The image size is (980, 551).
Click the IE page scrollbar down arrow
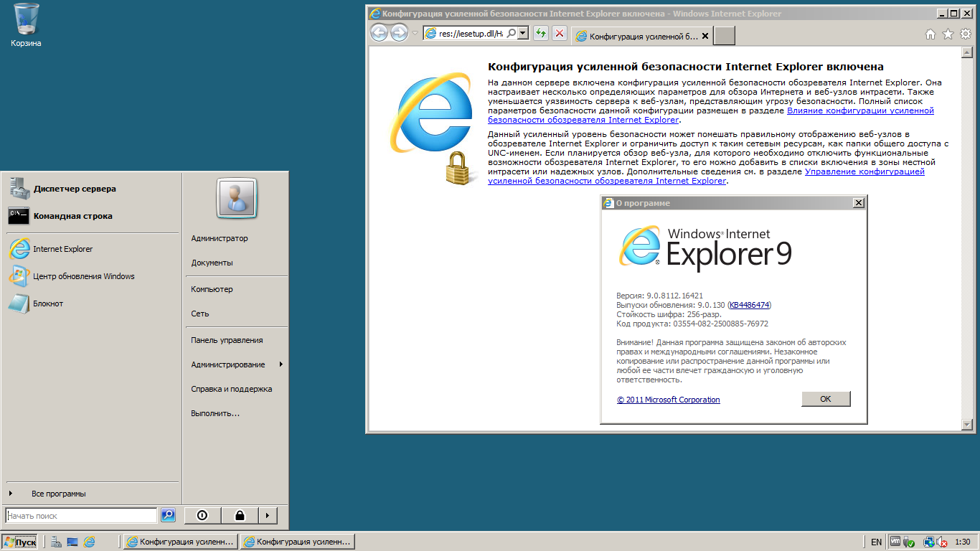tap(966, 425)
